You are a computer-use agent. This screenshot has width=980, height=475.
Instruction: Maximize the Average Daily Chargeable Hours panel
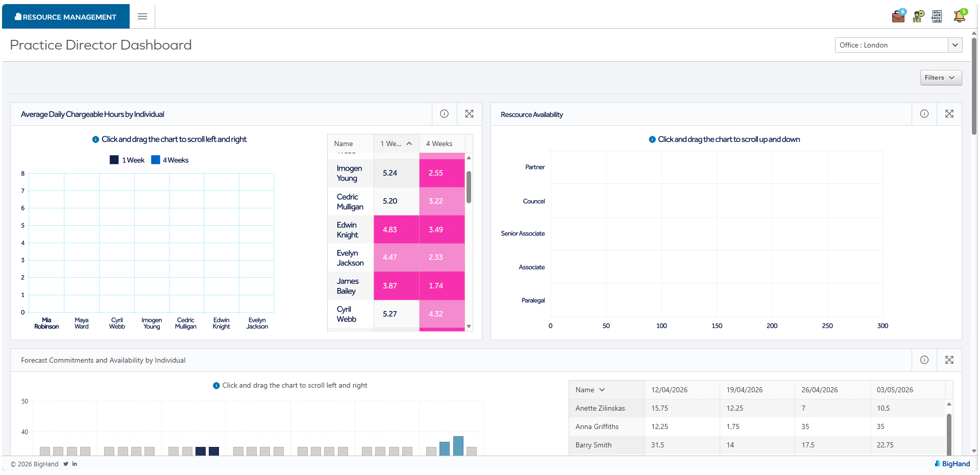(470, 114)
